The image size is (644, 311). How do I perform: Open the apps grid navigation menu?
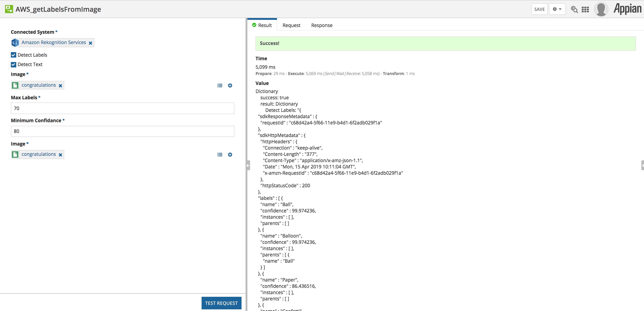585,10
